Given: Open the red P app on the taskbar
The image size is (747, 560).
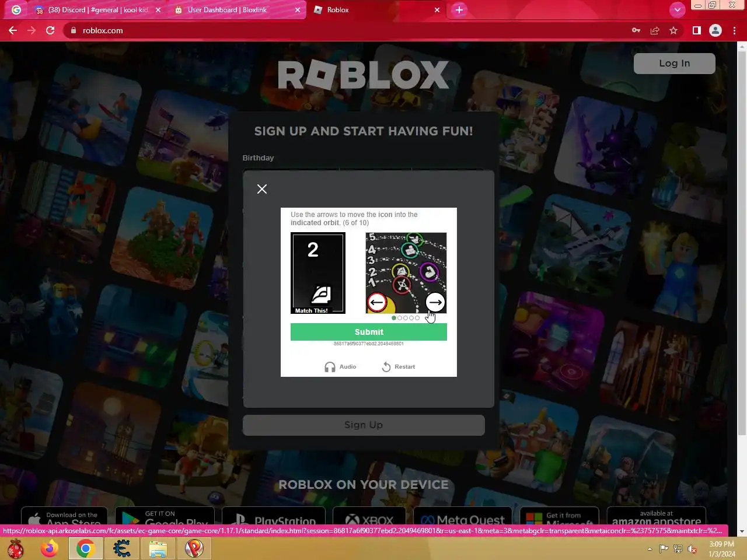Looking at the screenshot, I should point(194,548).
